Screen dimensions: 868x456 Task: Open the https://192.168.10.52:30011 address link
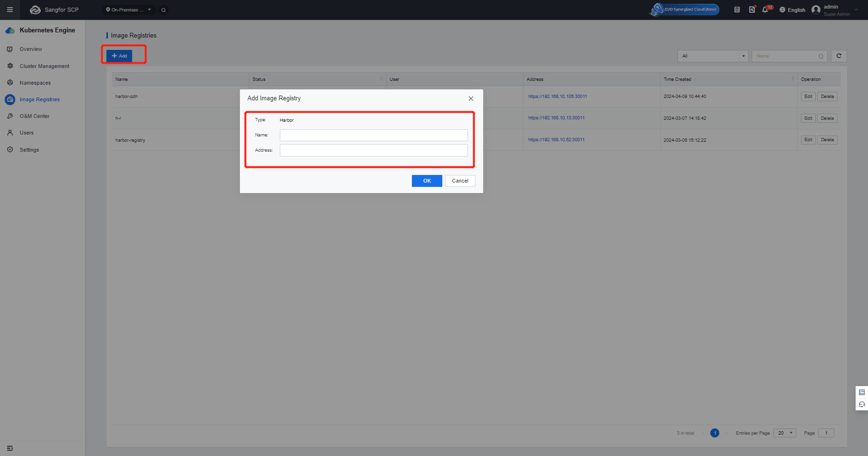(556, 140)
